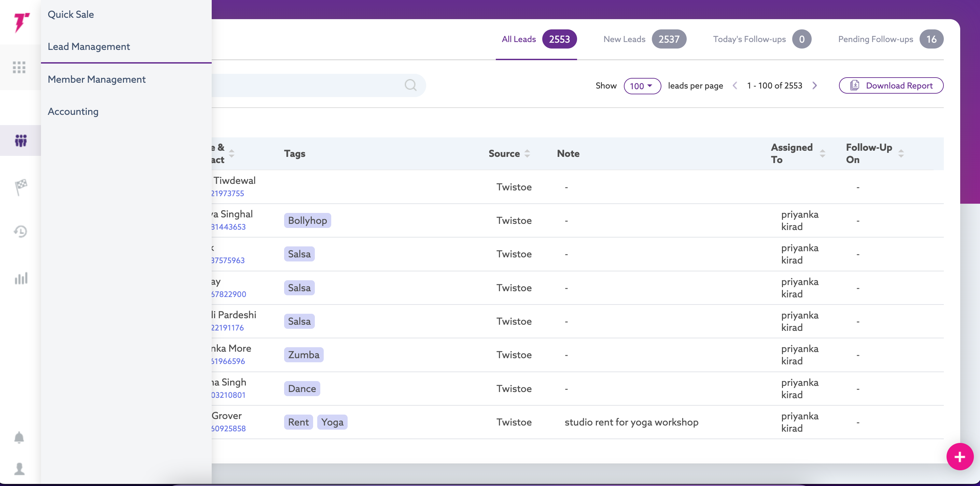Open the user profile icon
Screen dimensions: 980x486
[19, 469]
